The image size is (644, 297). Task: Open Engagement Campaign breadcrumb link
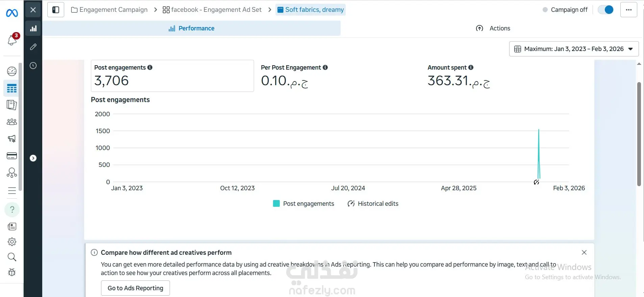(109, 10)
